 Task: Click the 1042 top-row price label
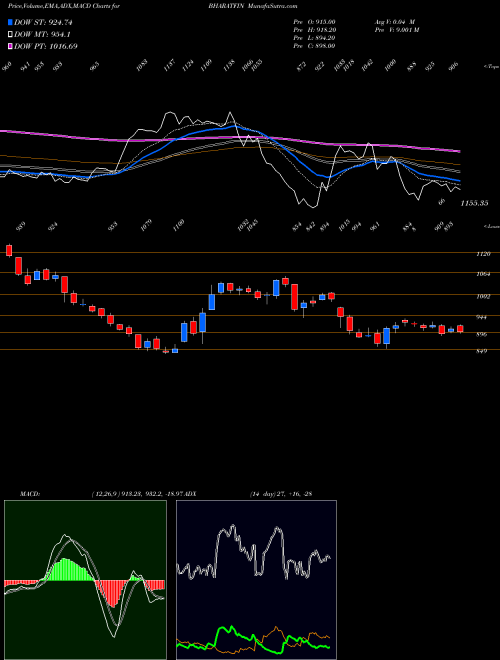(367, 66)
